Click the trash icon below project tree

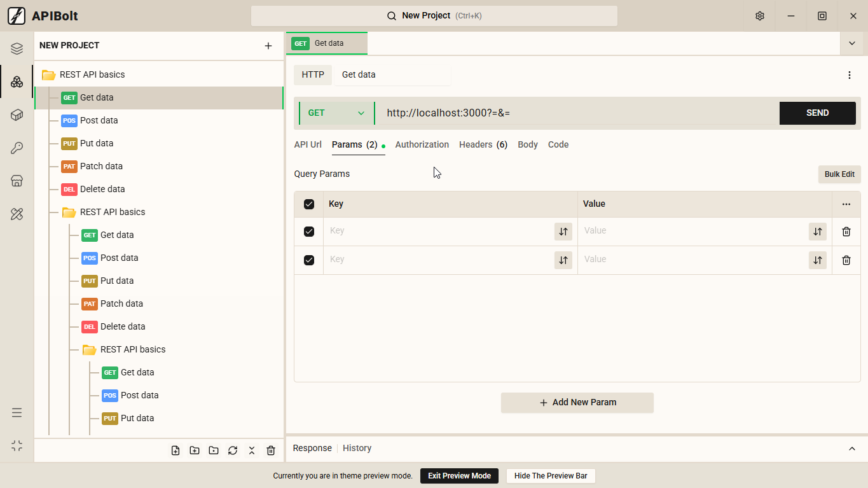(x=271, y=450)
